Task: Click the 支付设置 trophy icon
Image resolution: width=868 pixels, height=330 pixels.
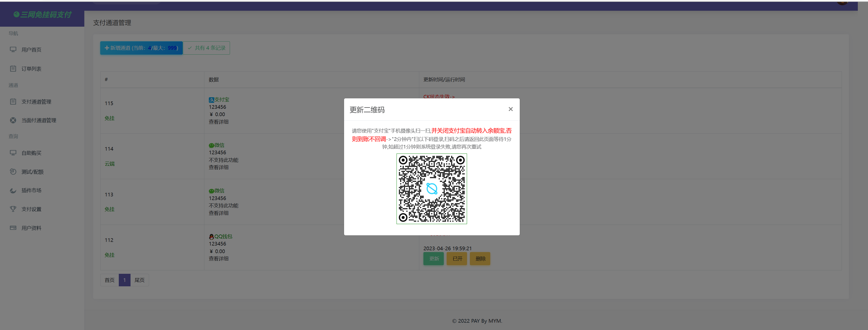Action: click(13, 209)
